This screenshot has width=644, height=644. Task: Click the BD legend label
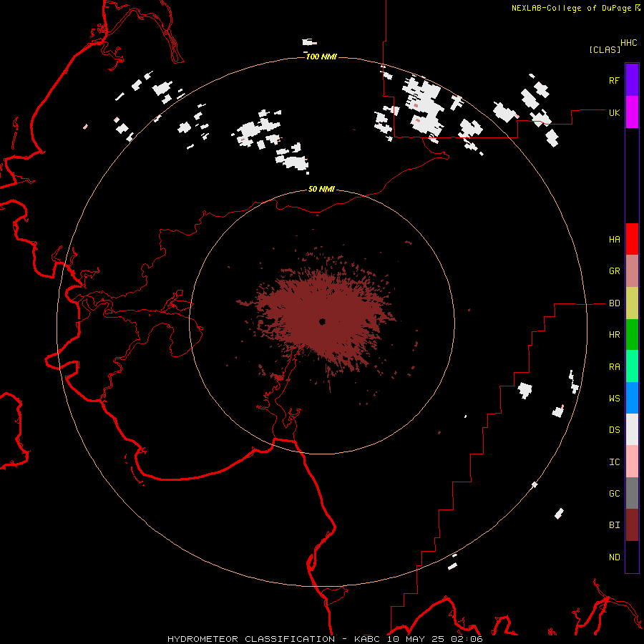coord(614,303)
